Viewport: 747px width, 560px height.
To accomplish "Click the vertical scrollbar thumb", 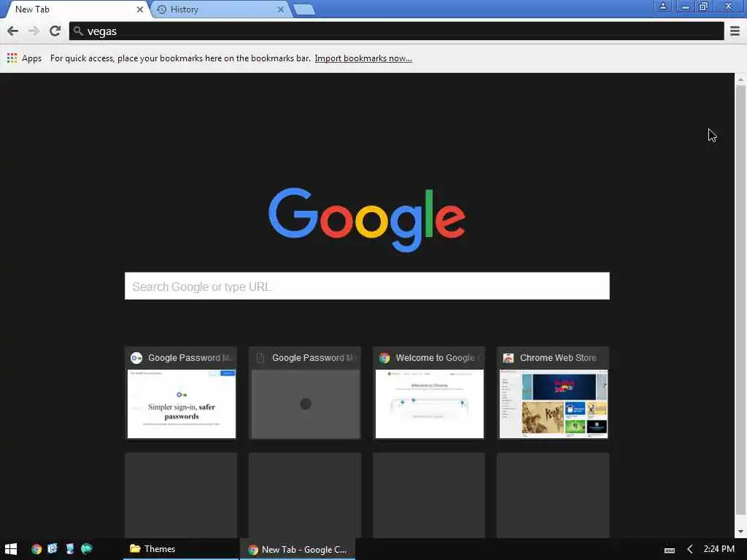I will [x=740, y=300].
